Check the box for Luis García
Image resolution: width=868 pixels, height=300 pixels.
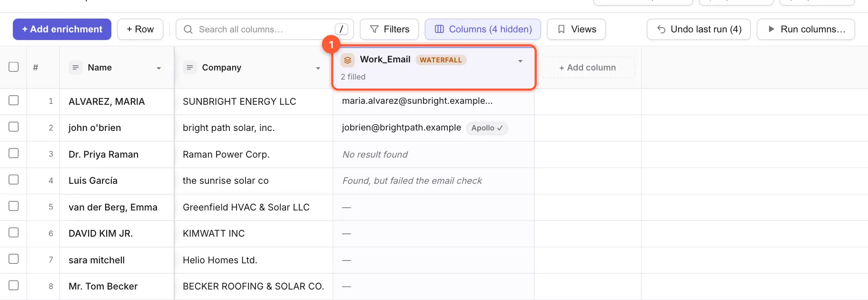tap(14, 180)
